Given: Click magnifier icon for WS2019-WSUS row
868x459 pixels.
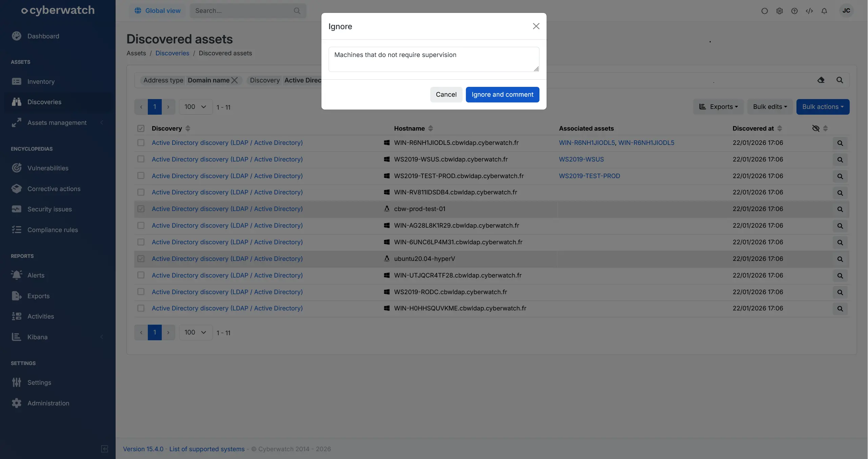Looking at the screenshot, I should pyautogui.click(x=840, y=159).
